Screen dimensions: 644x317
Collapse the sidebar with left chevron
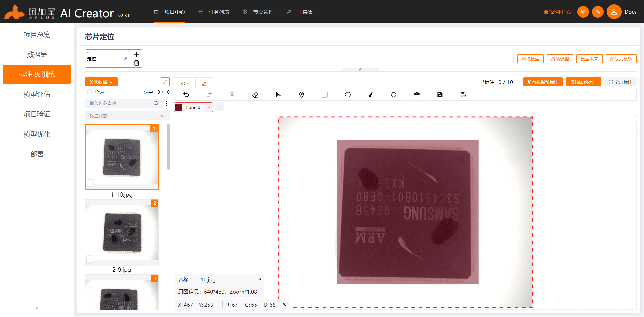tap(37, 308)
